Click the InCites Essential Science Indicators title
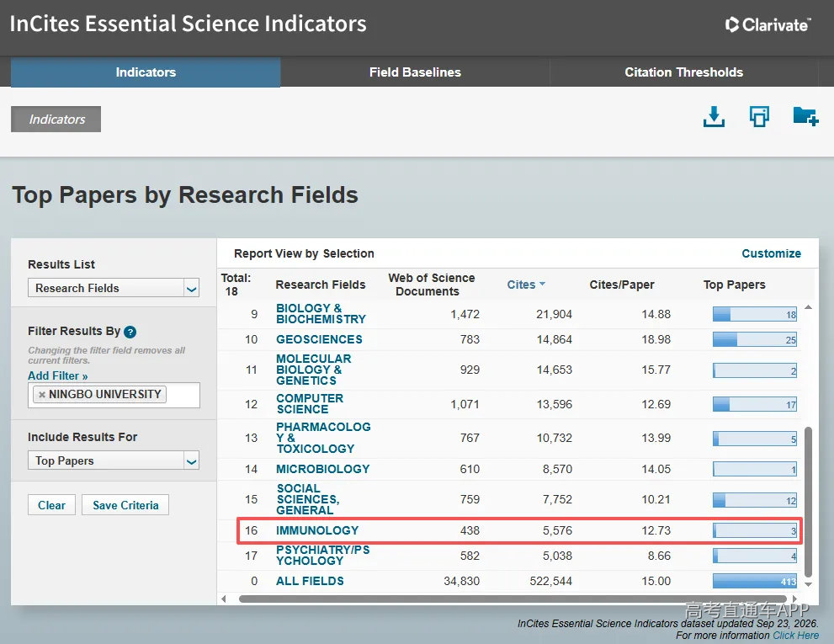The width and height of the screenshot is (834, 644). point(188,24)
